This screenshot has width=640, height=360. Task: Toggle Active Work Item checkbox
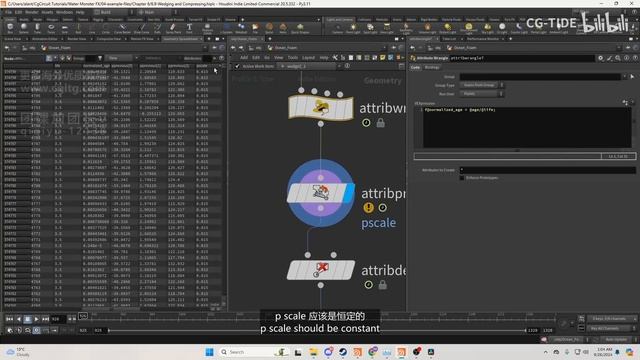237,66
